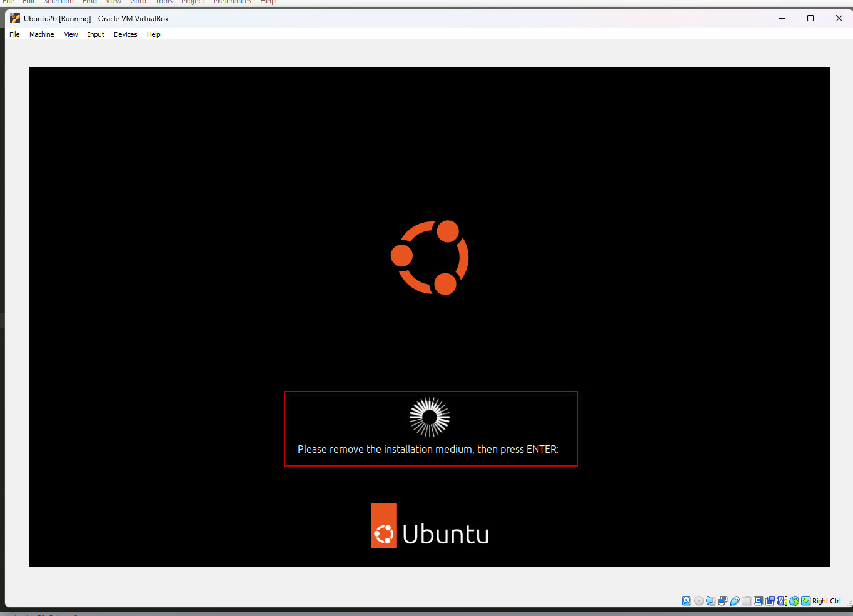
Task: Click the hard disk activity status icon
Action: [686, 601]
